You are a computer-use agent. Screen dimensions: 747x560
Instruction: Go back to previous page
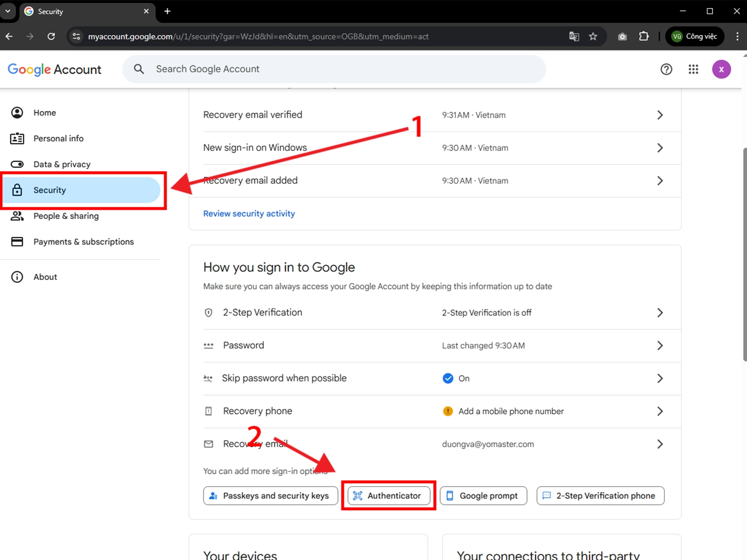[9, 36]
